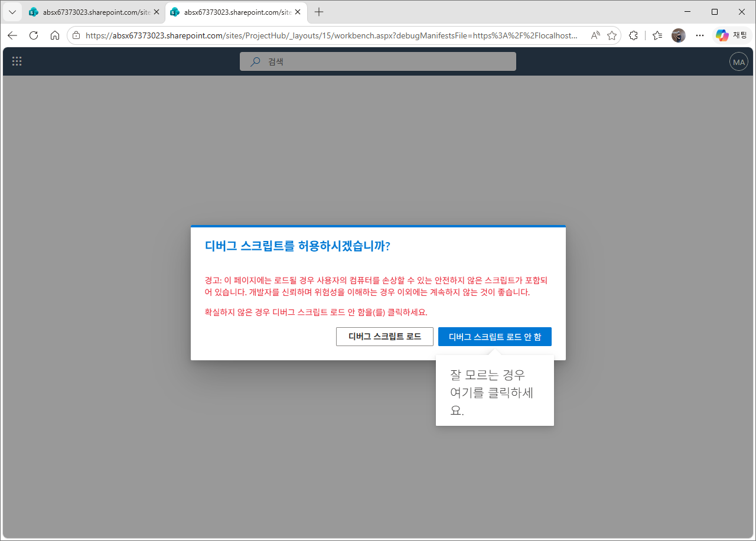Close the first sharepoint.com tab
Image resolution: width=756 pixels, height=541 pixels.
(x=156, y=12)
